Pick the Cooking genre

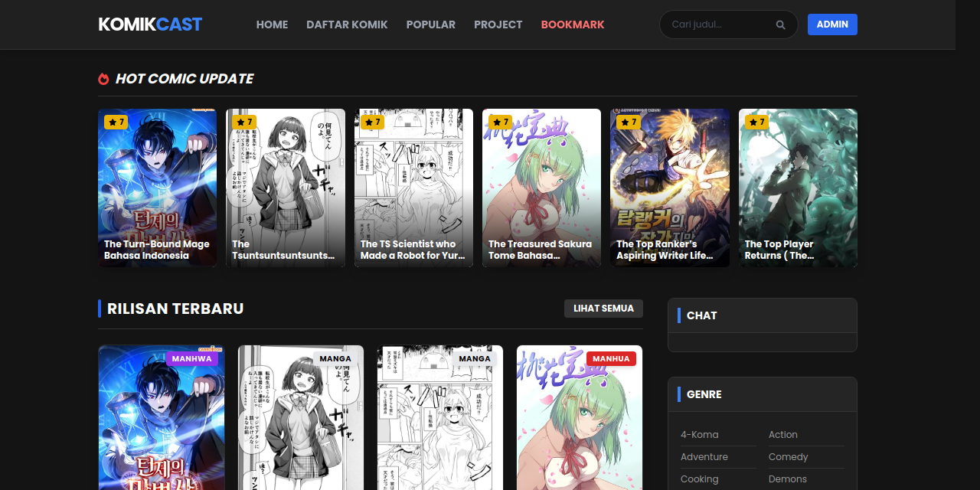pyautogui.click(x=700, y=479)
